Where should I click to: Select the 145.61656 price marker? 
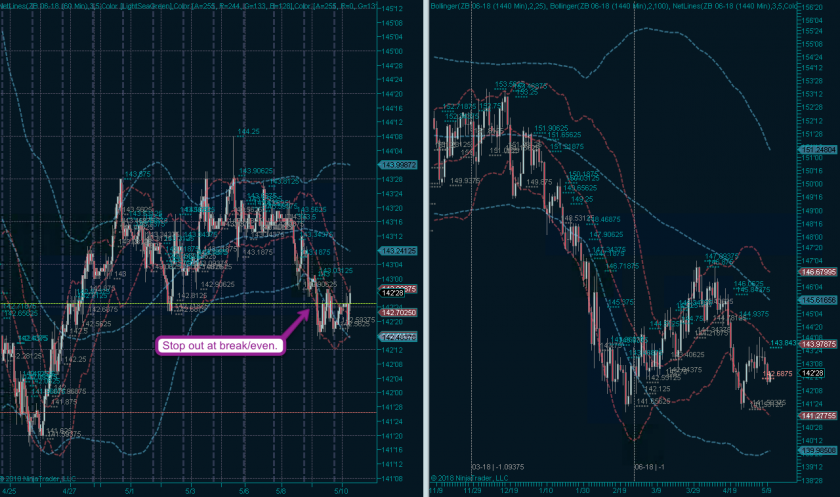818,300
